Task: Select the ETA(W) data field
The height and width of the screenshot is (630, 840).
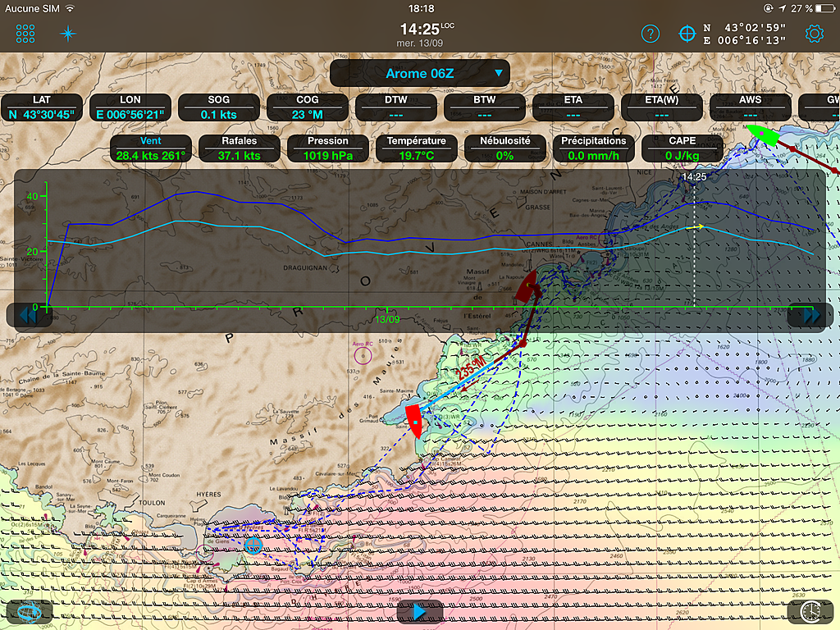Action: click(x=662, y=107)
